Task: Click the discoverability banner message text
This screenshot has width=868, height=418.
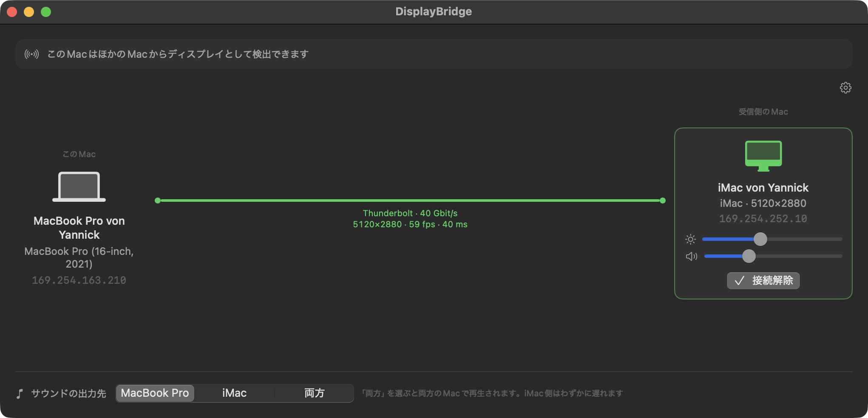Action: tap(178, 54)
